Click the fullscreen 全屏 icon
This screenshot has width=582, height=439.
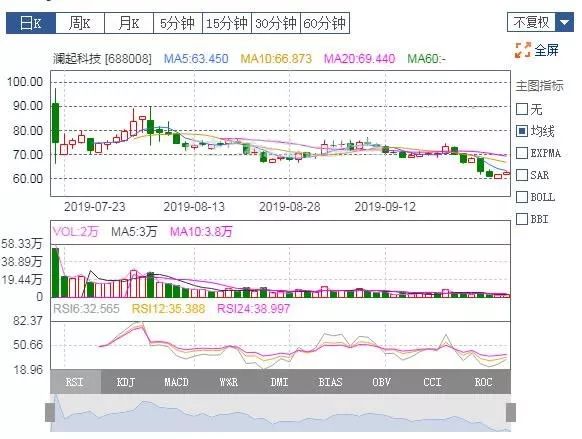coord(523,50)
